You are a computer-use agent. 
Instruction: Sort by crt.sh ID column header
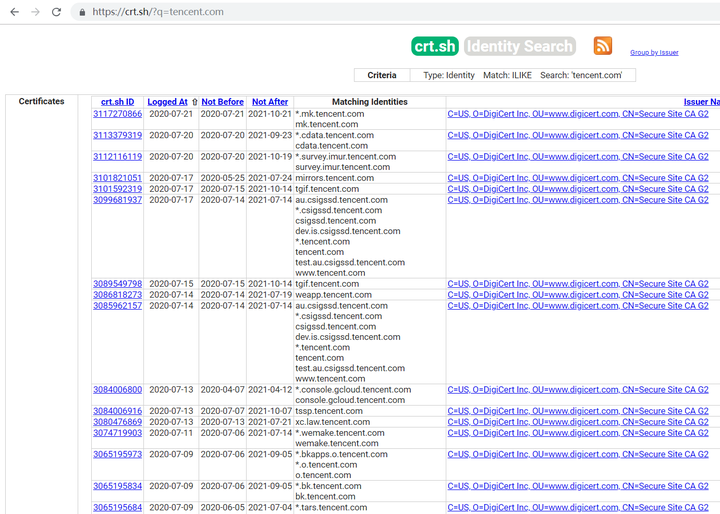[x=118, y=102]
